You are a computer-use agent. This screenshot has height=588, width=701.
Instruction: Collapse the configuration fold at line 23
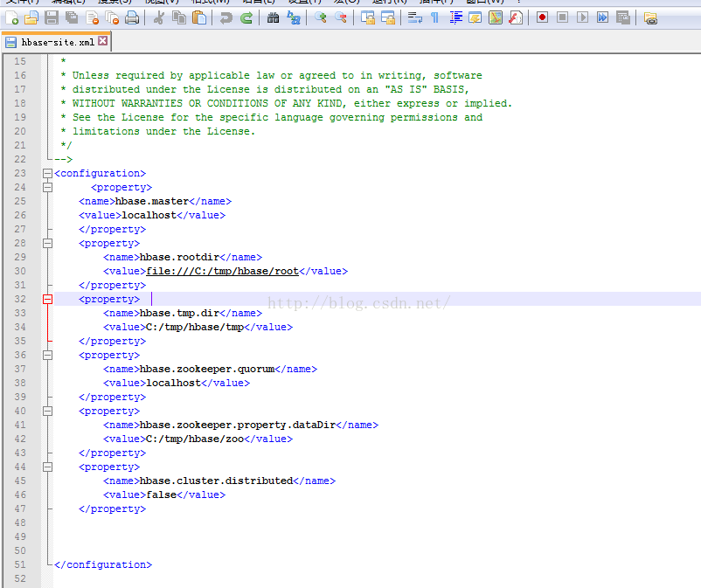point(47,173)
